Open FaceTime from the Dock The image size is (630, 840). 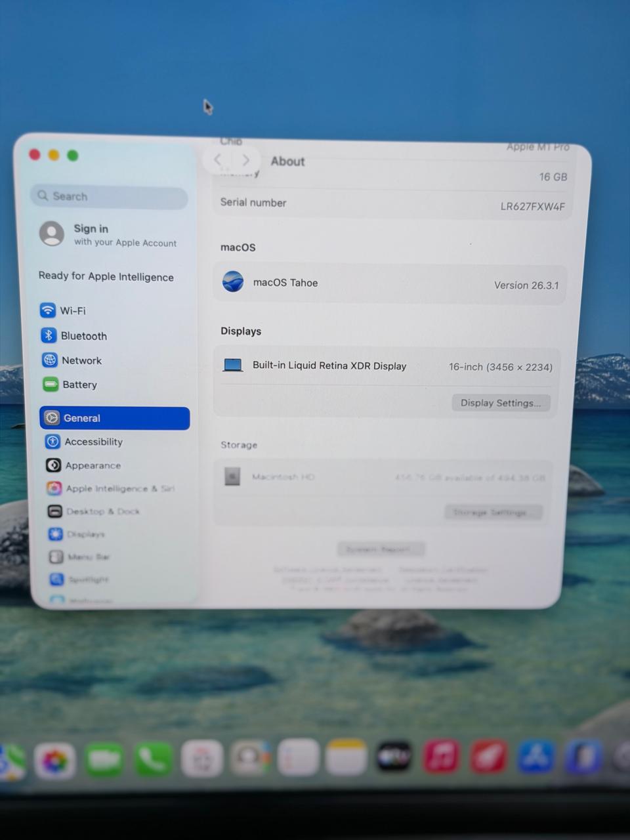pos(104,760)
